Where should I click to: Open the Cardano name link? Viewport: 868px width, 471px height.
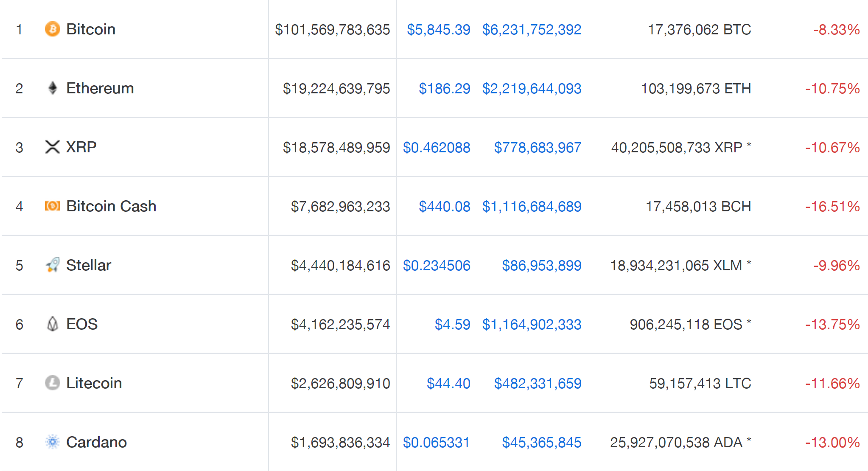tap(97, 442)
